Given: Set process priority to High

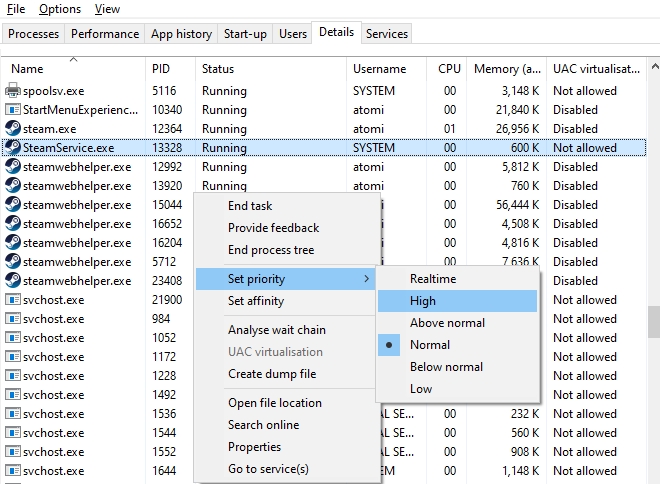Looking at the screenshot, I should point(458,301).
